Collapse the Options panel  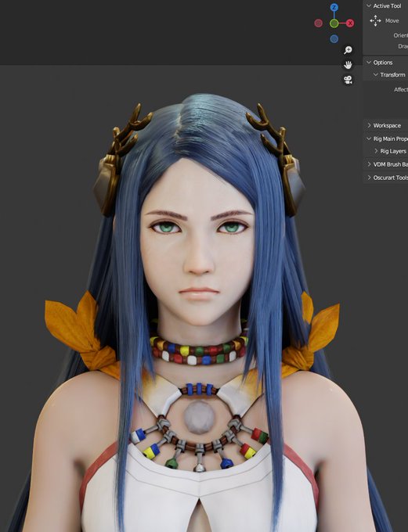coord(369,63)
